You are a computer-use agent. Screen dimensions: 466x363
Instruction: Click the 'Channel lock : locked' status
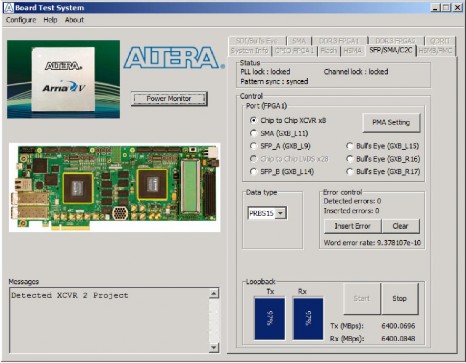coord(356,72)
